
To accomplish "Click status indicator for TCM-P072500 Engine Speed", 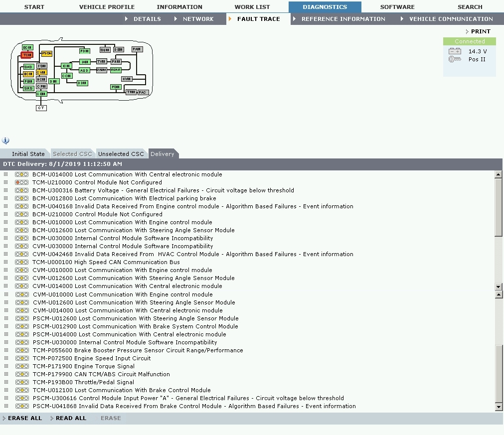I will pos(21,358).
